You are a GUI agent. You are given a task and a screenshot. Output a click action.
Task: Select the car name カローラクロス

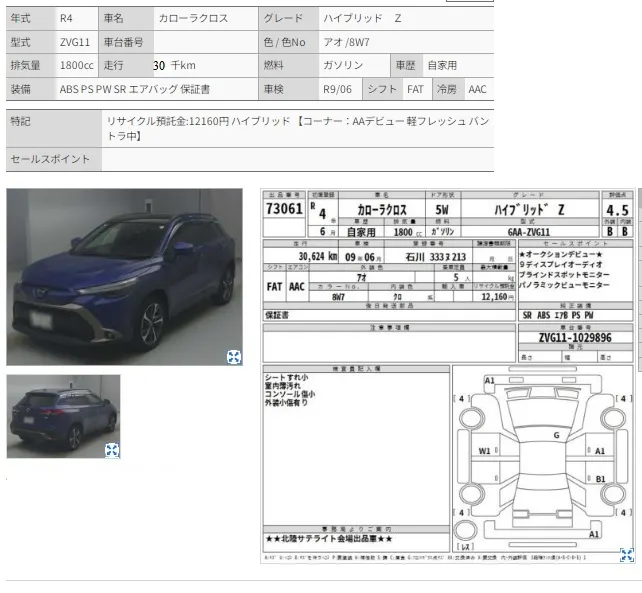(193, 18)
